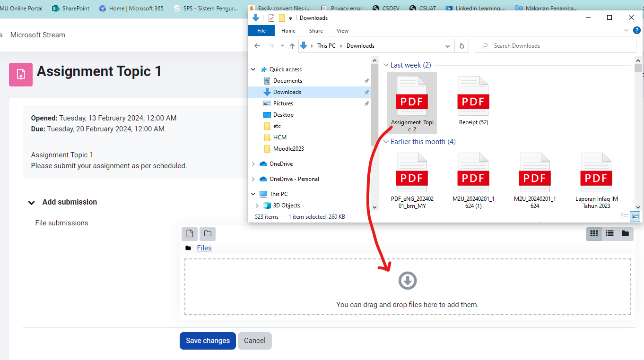Switch file view to icons grid
This screenshot has height=360, width=644.
tap(594, 233)
